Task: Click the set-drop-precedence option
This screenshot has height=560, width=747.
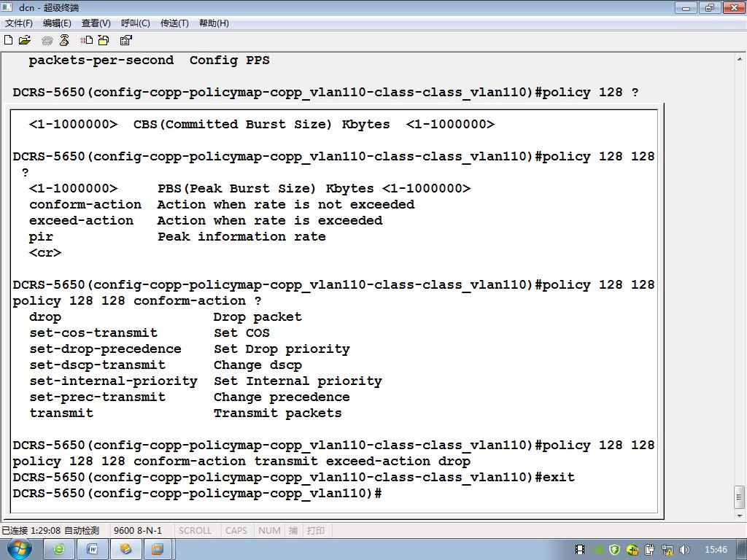Action: [105, 349]
